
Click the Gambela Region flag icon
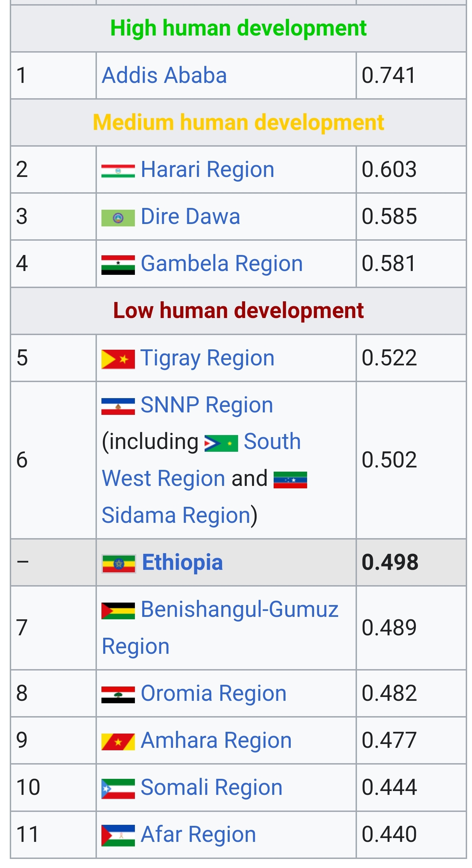[x=118, y=265]
